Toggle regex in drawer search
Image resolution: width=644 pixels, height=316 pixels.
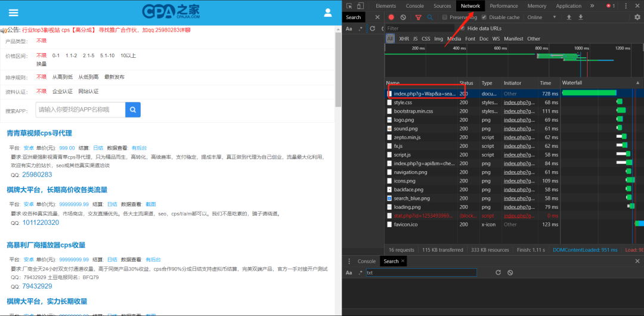pyautogui.click(x=361, y=272)
